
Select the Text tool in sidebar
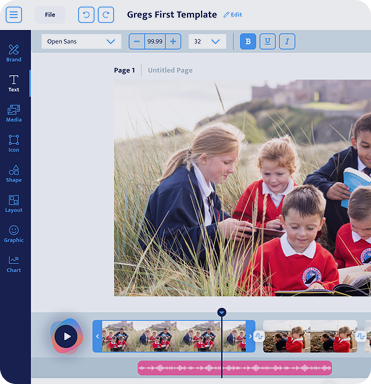[14, 83]
